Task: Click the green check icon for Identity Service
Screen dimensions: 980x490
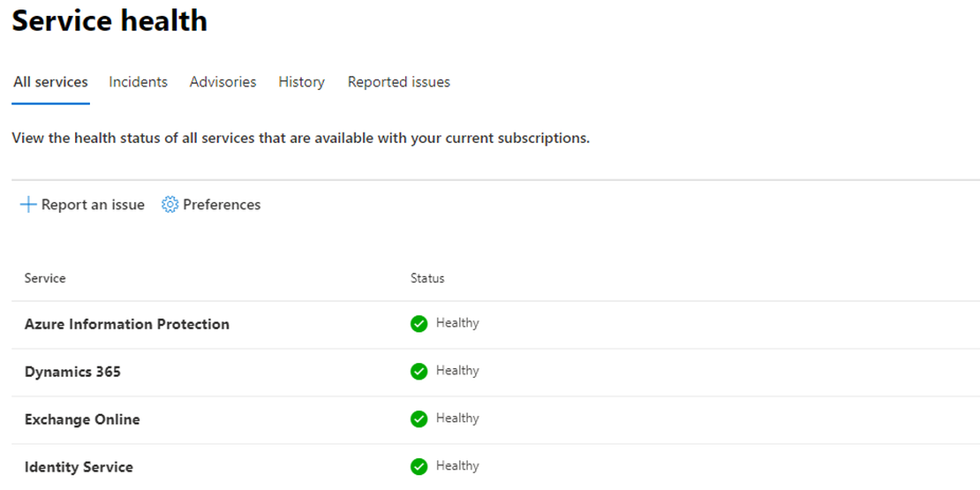Action: point(418,466)
